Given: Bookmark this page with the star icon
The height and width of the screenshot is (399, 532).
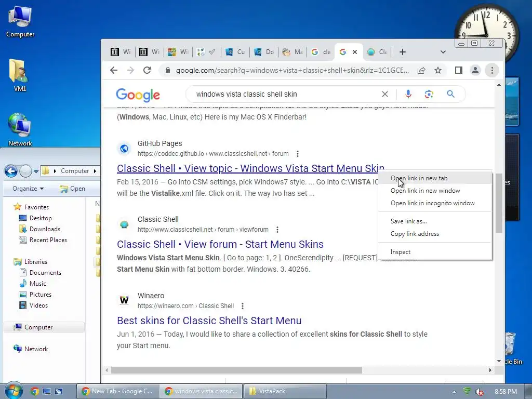Looking at the screenshot, I should (438, 70).
